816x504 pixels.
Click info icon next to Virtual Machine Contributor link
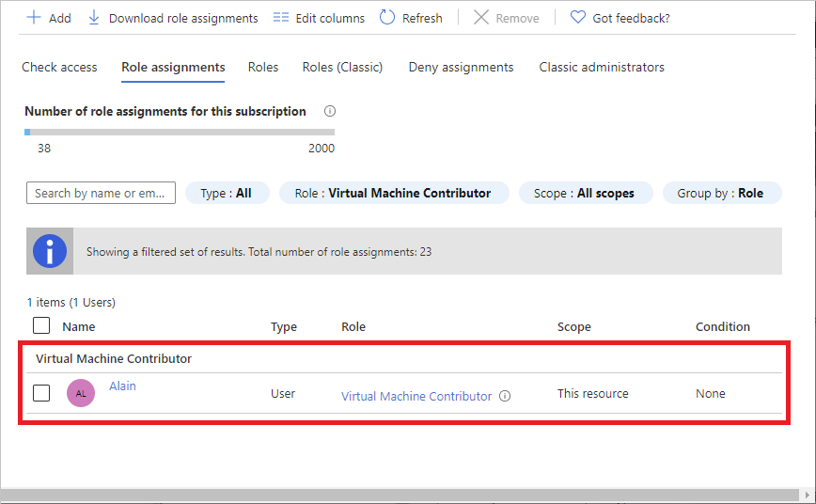[505, 397]
